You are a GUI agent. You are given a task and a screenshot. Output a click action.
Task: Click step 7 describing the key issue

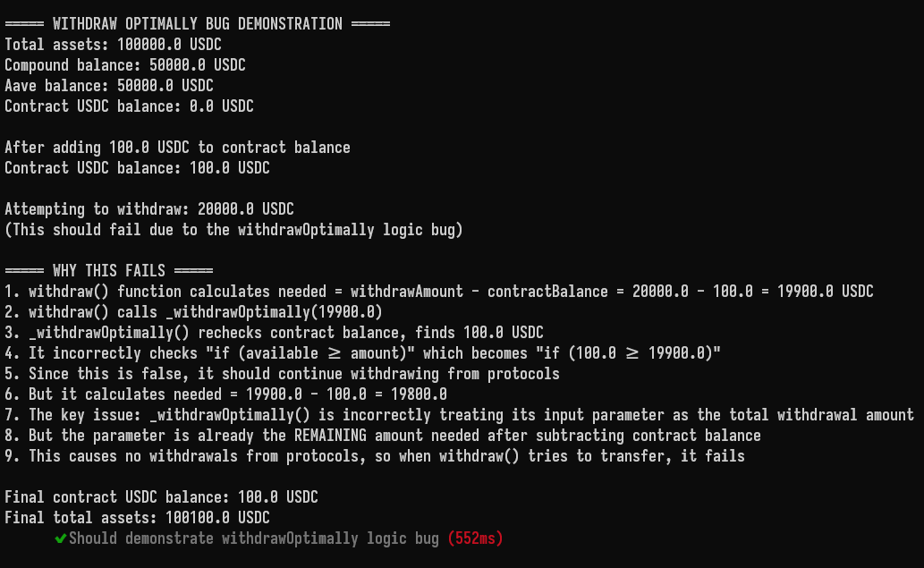pos(459,415)
